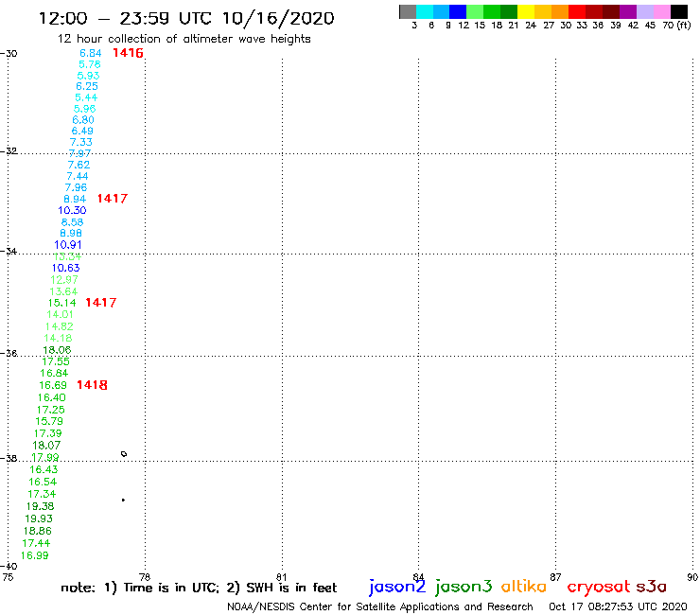Click the blue wave height value "10.91"
Image resolution: width=700 pixels, height=615 pixels.
(68, 245)
